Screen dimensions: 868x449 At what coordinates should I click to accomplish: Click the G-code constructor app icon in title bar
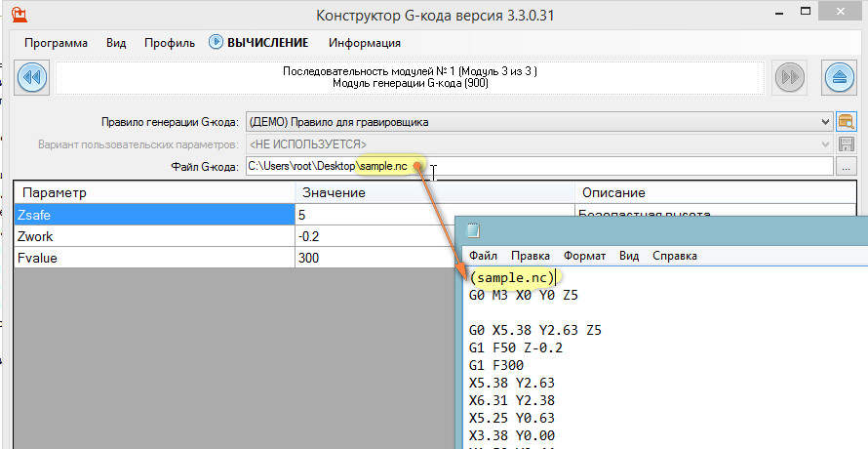[x=20, y=14]
